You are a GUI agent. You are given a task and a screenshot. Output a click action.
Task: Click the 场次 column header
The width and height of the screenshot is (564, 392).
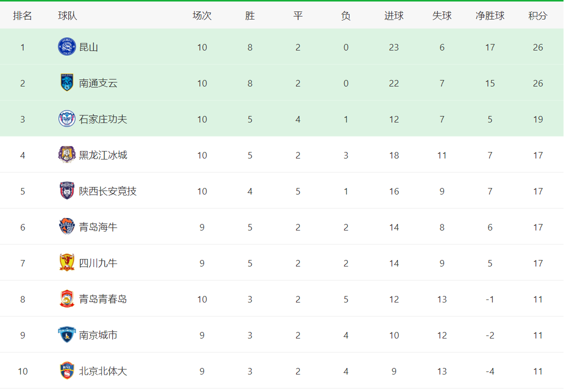tap(202, 16)
